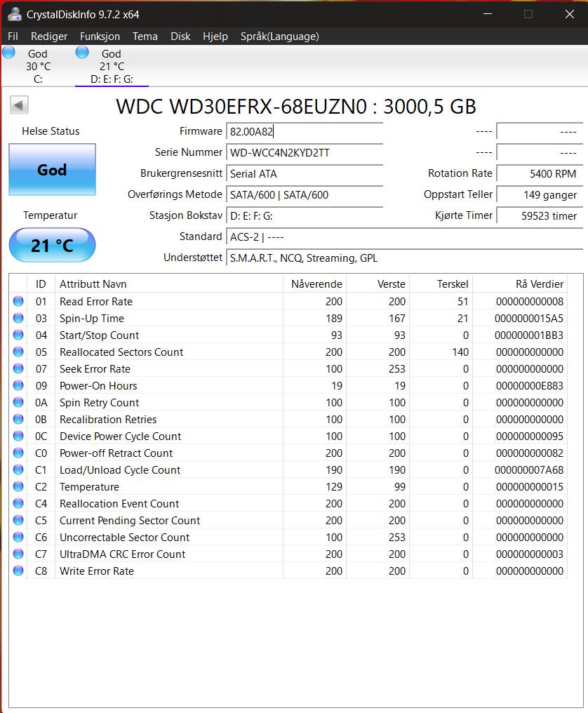Click the status orb for Start/Stop Count
Image resolution: width=588 pixels, height=713 pixels.
coord(18,335)
